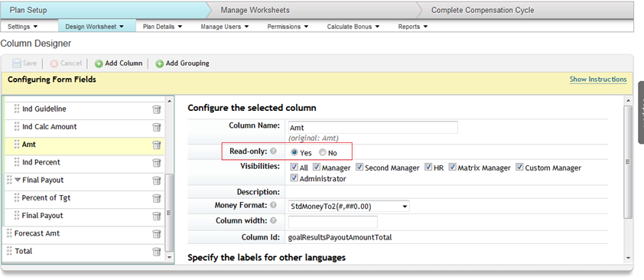The image size is (644, 280).
Task: Click trash icon beside Forecast Amt
Action: click(157, 233)
